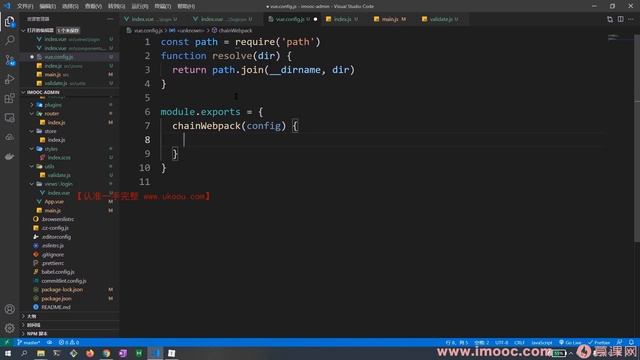
Task: Open the Run and Debug view
Action: 9,79
